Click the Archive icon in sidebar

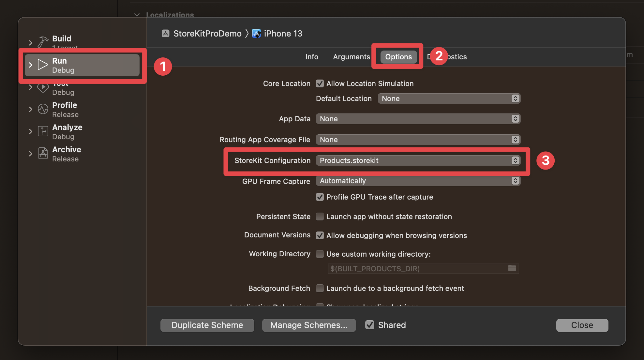point(43,153)
